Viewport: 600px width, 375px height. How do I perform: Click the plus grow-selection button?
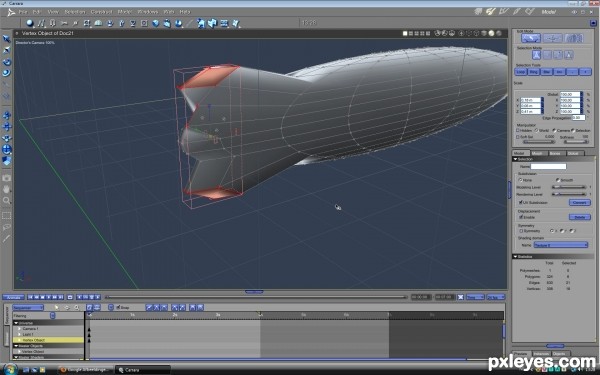point(585,72)
